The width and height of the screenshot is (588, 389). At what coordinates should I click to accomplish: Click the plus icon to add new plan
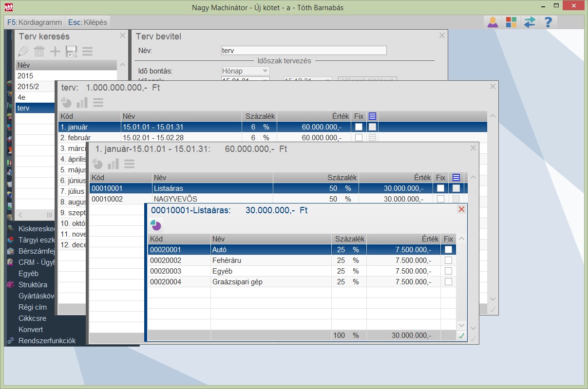[x=56, y=52]
